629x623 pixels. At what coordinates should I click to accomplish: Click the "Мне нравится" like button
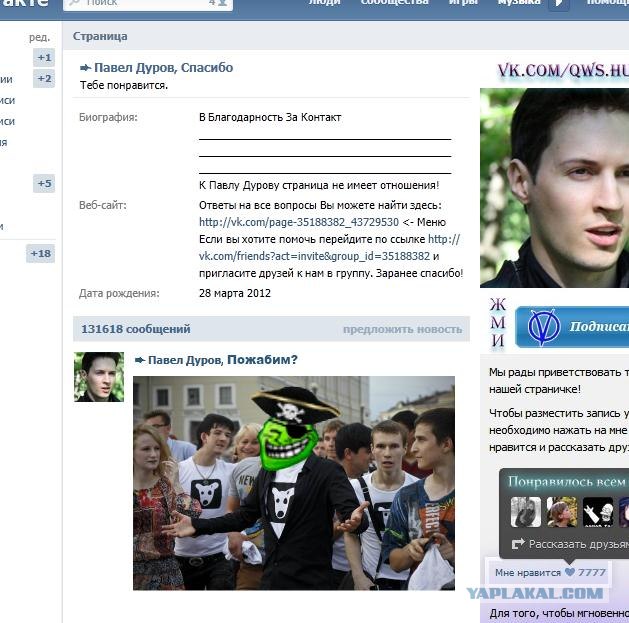click(550, 572)
